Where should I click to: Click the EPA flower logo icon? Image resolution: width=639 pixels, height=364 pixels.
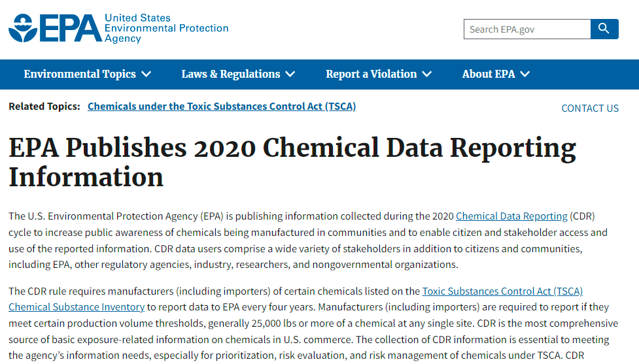[24, 28]
